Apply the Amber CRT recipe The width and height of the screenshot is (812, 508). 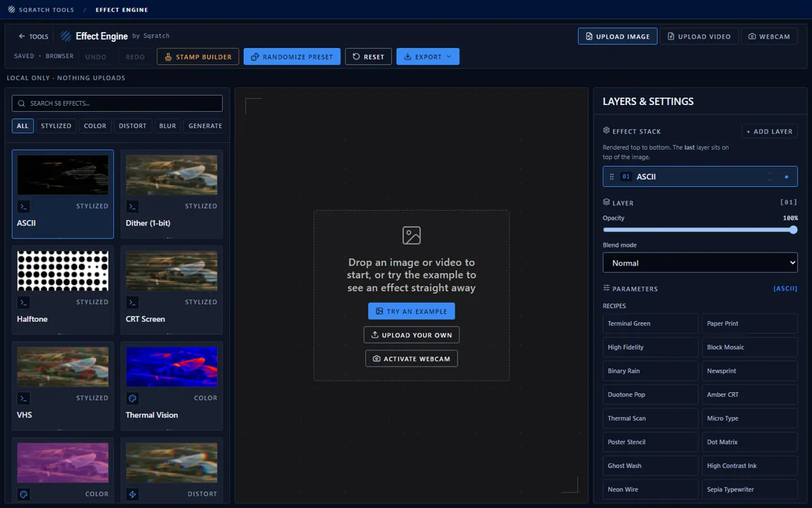pyautogui.click(x=750, y=395)
